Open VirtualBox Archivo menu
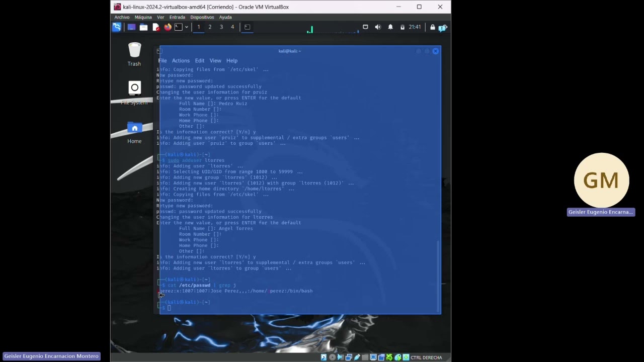 point(122,17)
